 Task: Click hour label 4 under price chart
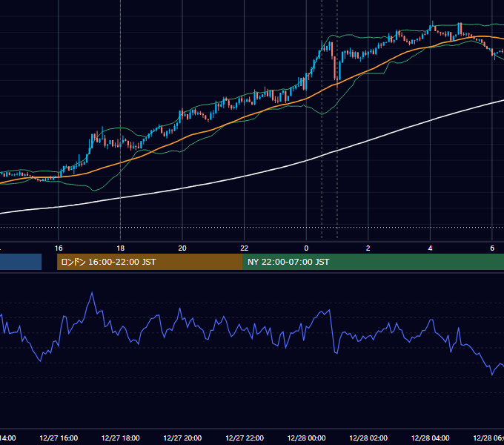click(430, 248)
